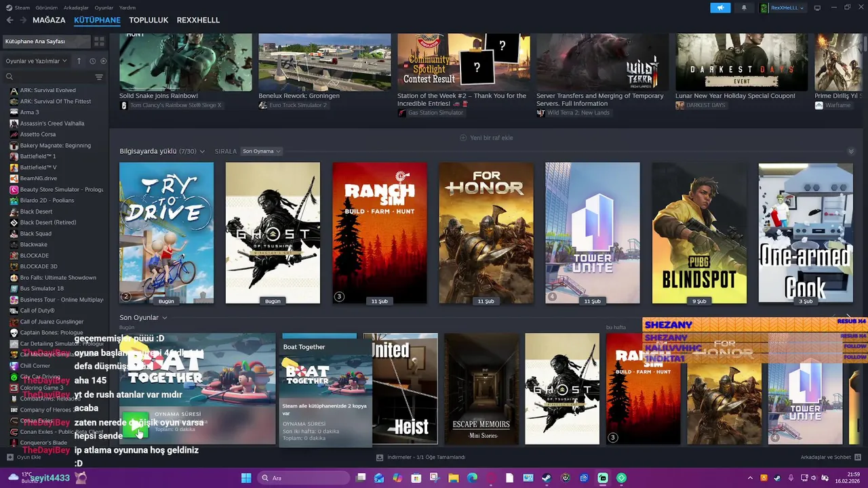Toggle the recent activity clock filter
The width and height of the screenshot is (868, 488).
pyautogui.click(x=93, y=61)
